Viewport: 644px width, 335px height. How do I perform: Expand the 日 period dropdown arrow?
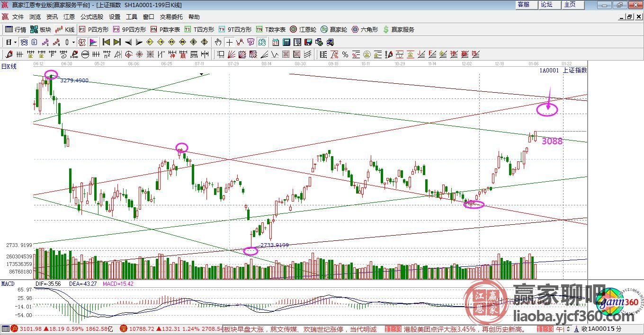tap(15, 42)
